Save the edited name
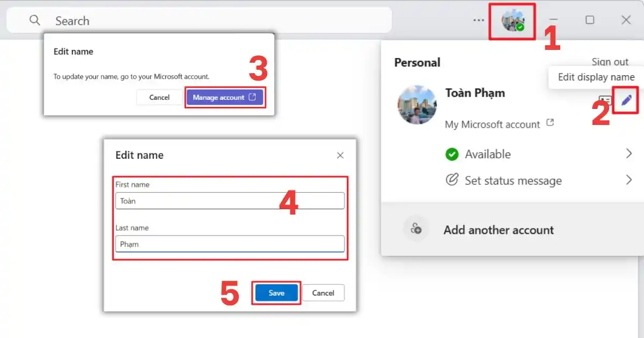The image size is (644, 338). tap(276, 293)
